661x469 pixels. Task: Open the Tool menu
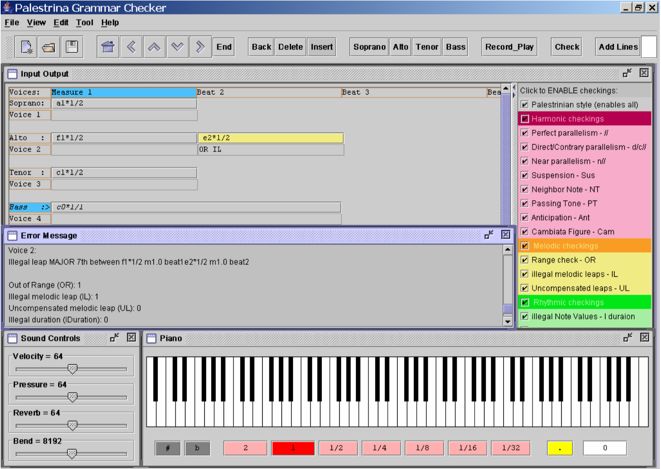point(85,22)
